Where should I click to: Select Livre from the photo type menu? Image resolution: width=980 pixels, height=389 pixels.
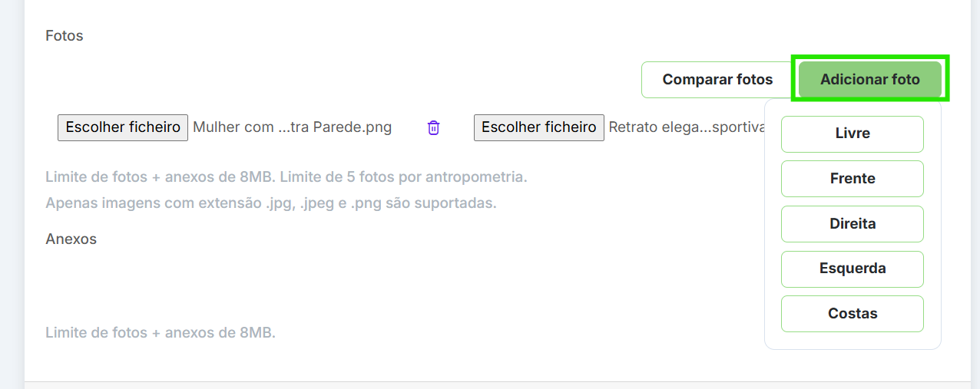pyautogui.click(x=852, y=134)
